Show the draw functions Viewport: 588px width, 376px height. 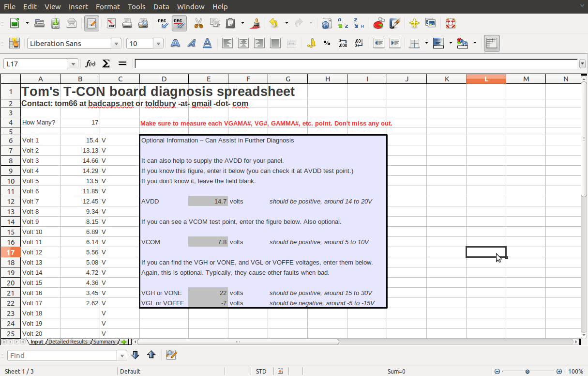pyautogui.click(x=395, y=23)
